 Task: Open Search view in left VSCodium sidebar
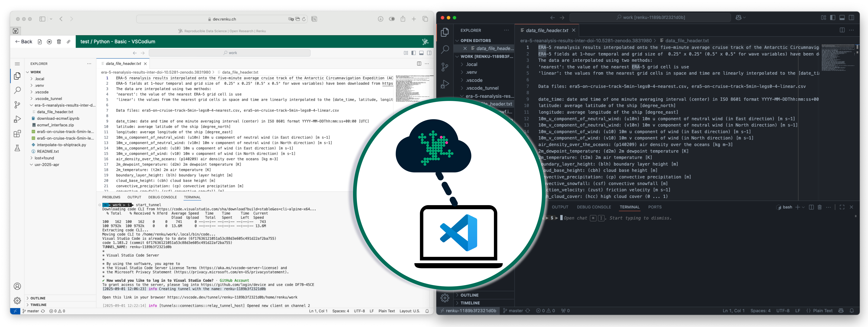[17, 90]
